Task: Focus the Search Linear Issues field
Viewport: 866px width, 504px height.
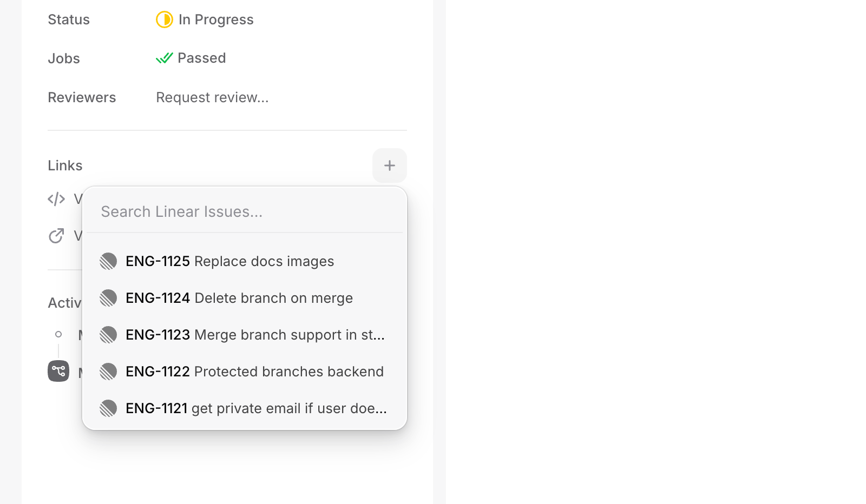Action: tap(244, 211)
